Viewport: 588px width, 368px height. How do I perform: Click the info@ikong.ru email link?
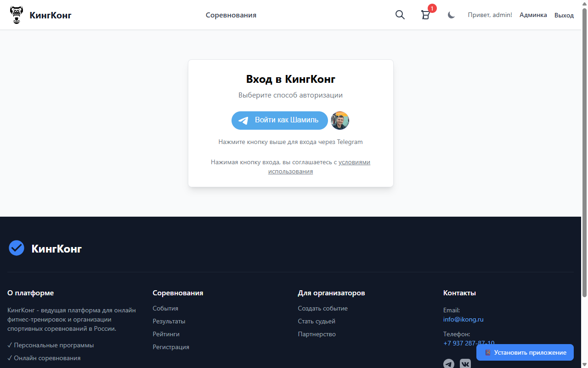pos(463,319)
